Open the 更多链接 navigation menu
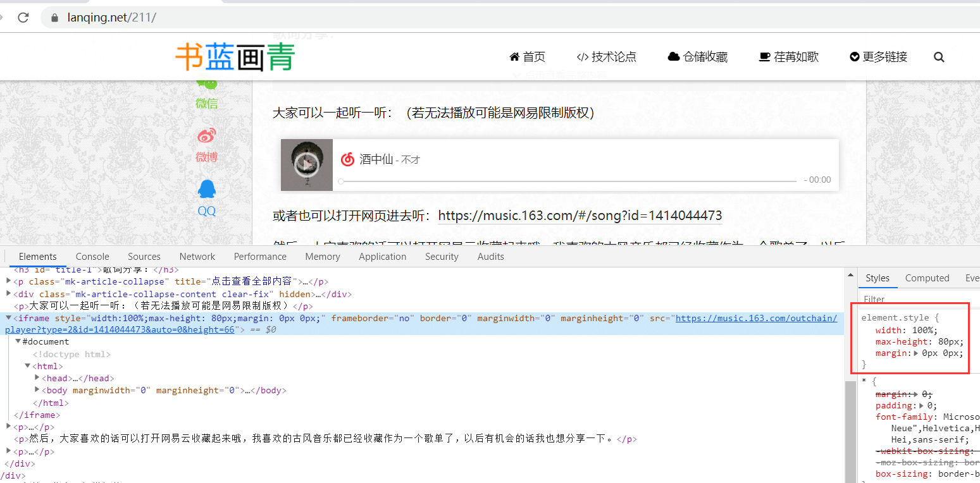Viewport: 980px width, 483px height. pyautogui.click(x=878, y=57)
